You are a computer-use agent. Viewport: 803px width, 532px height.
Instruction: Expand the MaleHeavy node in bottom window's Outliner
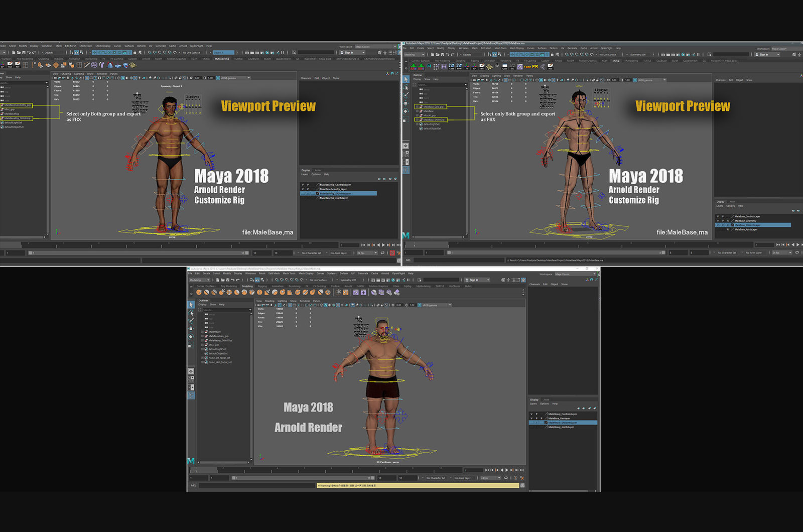click(202, 332)
